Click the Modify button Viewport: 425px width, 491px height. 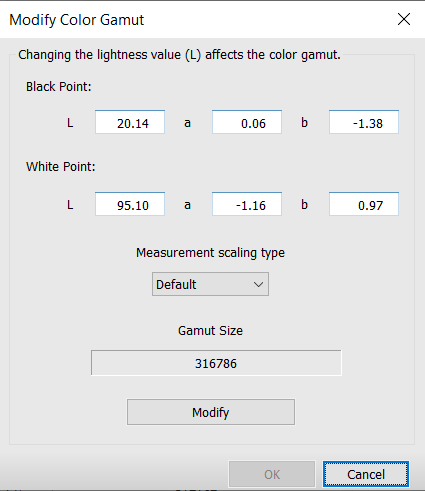click(211, 412)
